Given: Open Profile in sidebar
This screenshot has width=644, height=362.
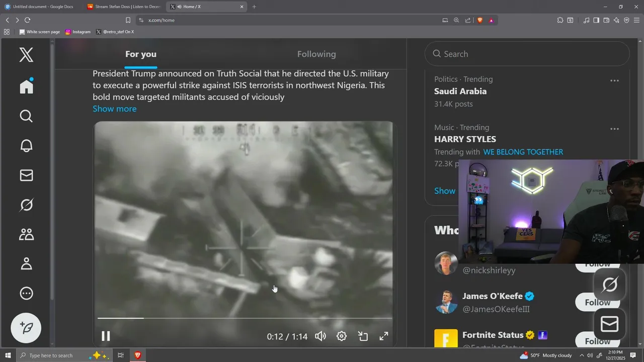Looking at the screenshot, I should coord(26,263).
